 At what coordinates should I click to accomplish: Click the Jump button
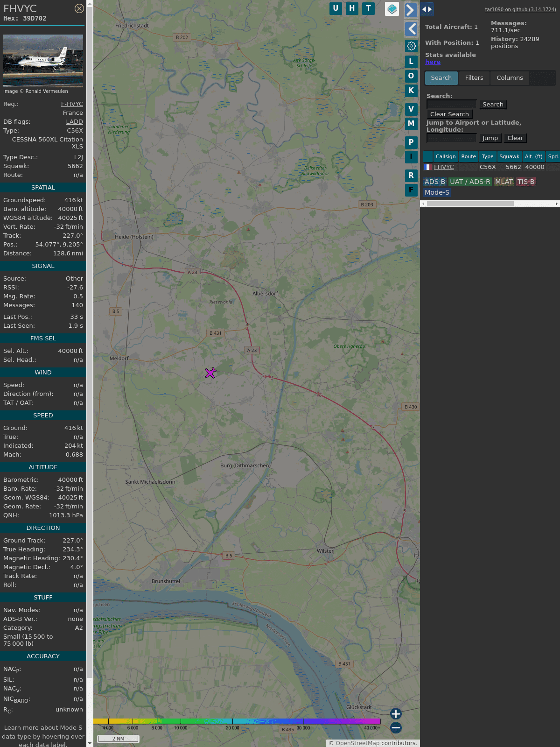click(490, 138)
